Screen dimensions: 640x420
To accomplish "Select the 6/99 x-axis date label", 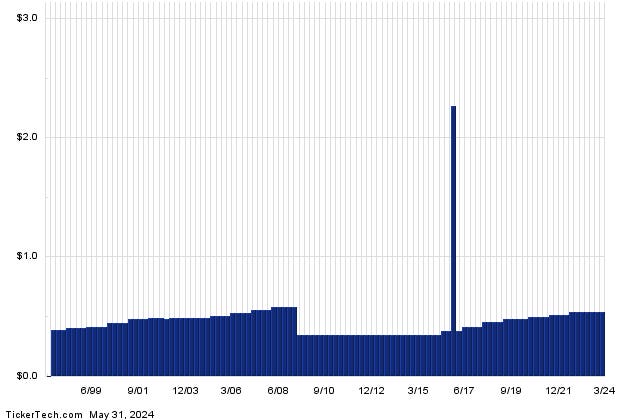I will coord(91,391).
